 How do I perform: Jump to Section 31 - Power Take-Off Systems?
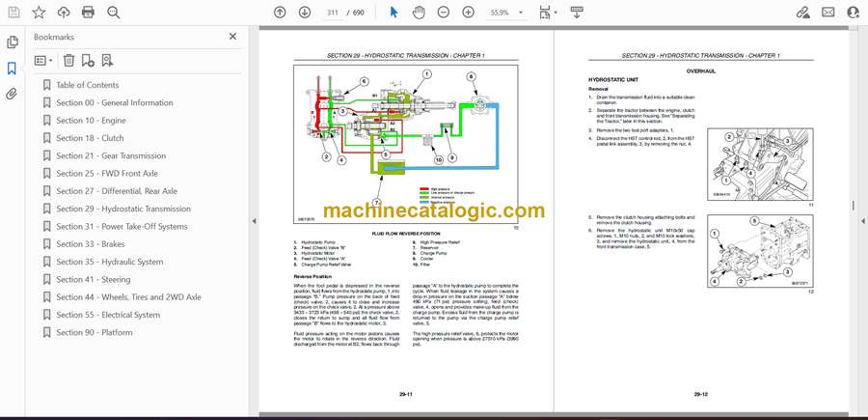(122, 227)
